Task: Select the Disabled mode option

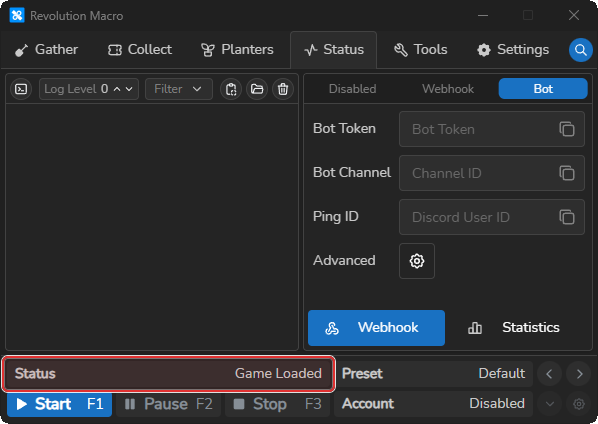Action: (x=352, y=89)
